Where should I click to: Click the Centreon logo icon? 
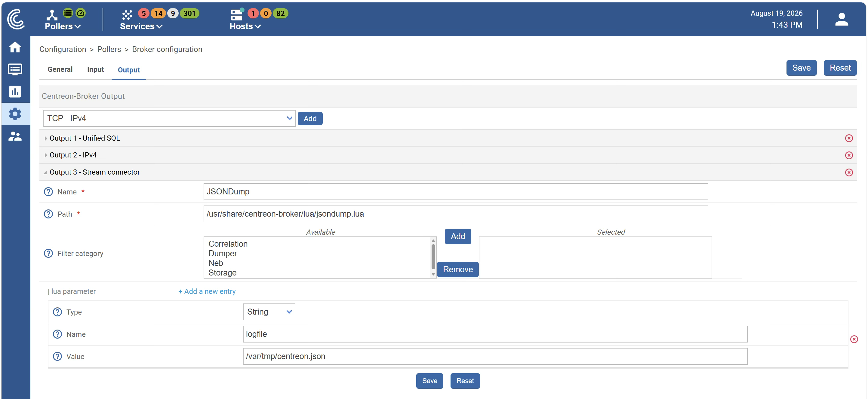(x=16, y=19)
